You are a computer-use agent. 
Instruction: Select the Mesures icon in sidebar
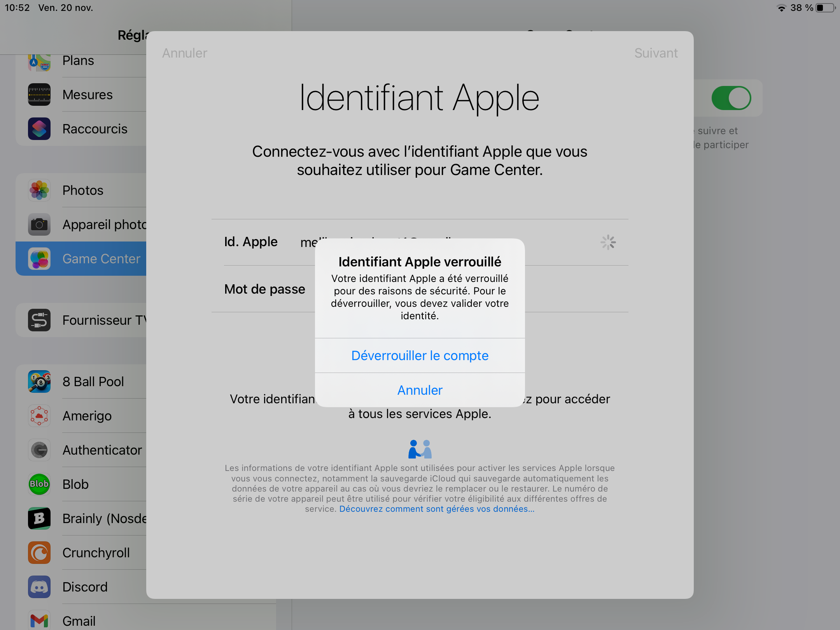click(x=39, y=94)
